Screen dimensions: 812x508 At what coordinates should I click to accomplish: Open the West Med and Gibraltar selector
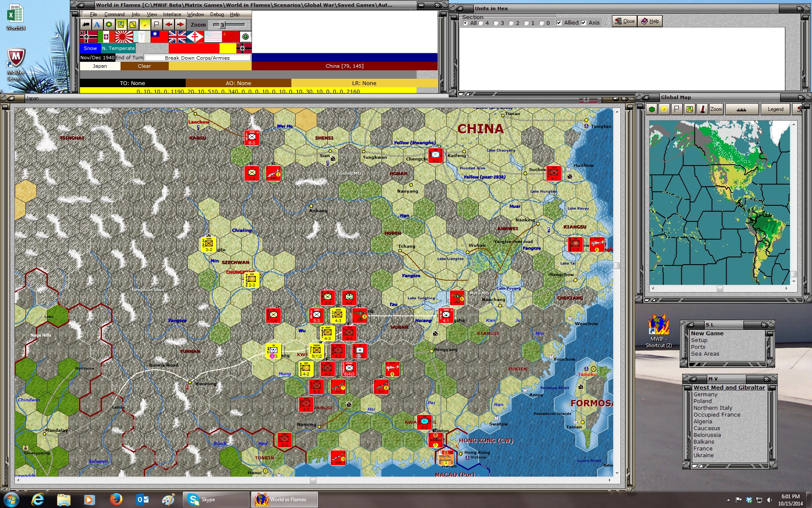click(x=728, y=387)
